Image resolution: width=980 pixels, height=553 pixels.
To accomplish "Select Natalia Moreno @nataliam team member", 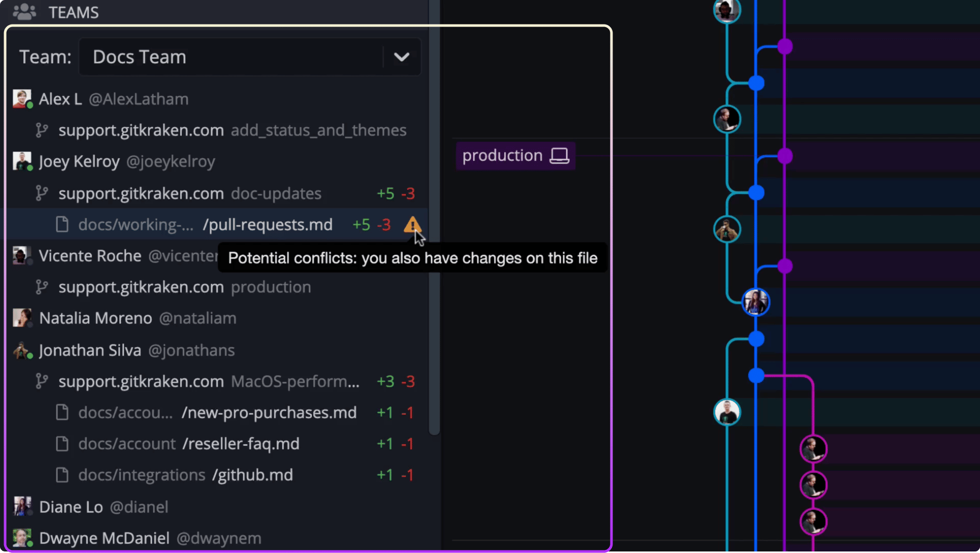I will [216, 318].
